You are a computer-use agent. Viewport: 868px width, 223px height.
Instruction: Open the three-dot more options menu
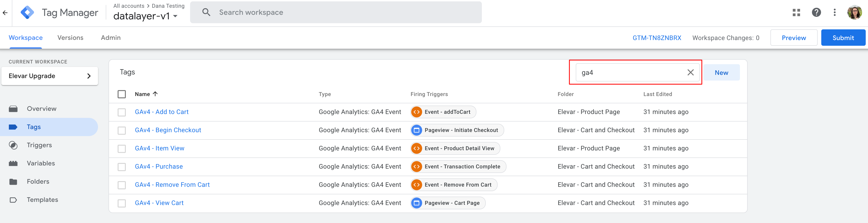834,13
